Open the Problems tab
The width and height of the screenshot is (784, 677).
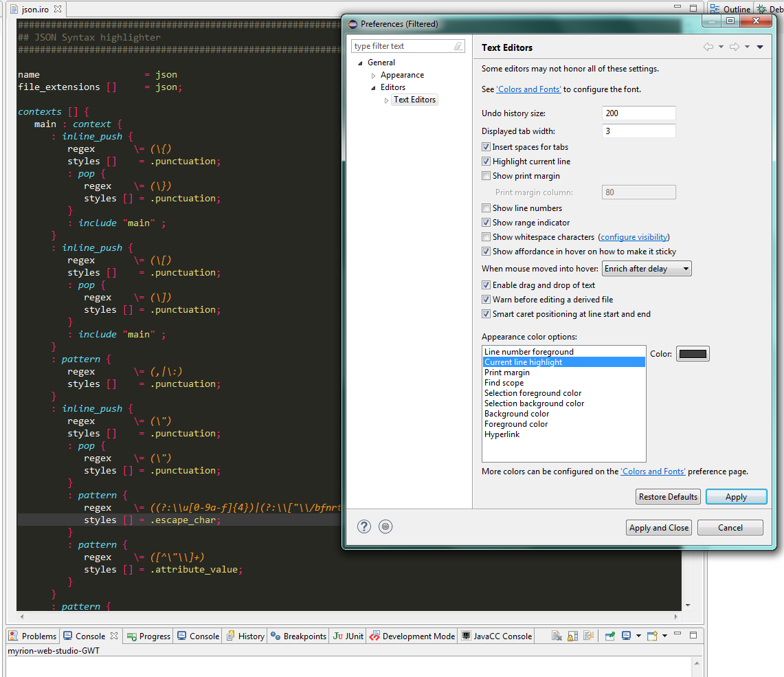[32, 636]
